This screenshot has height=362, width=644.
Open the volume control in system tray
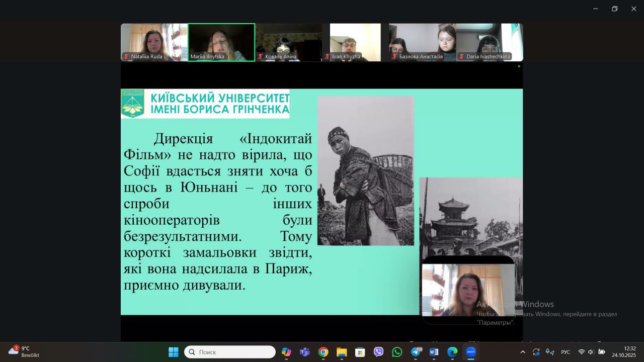(591, 352)
